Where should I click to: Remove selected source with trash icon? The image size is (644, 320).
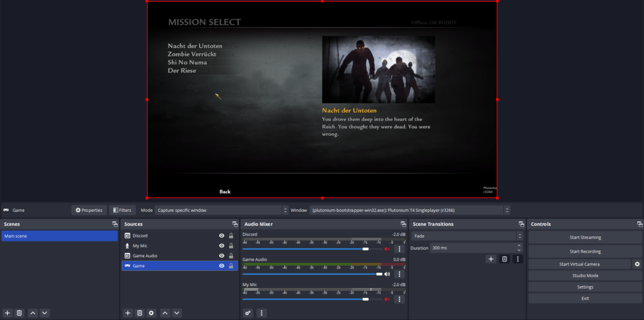(140, 313)
